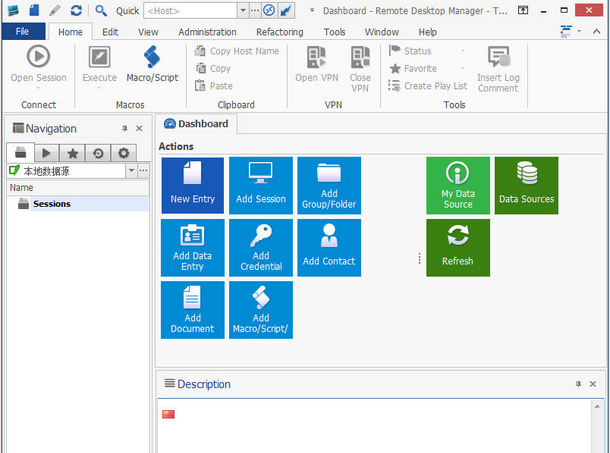The height and width of the screenshot is (453, 610).
Task: Click the Add Macro/Script tile
Action: [x=261, y=310]
